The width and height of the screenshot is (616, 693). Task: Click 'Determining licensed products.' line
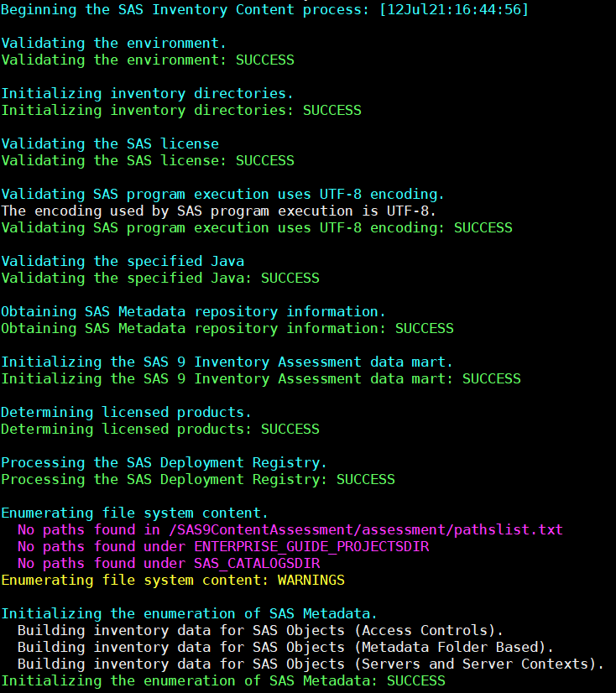tap(126, 413)
